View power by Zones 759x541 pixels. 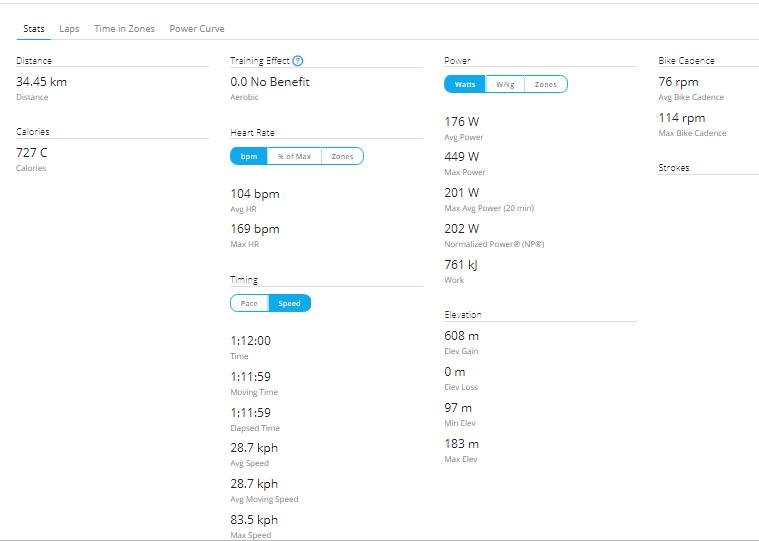coord(546,84)
